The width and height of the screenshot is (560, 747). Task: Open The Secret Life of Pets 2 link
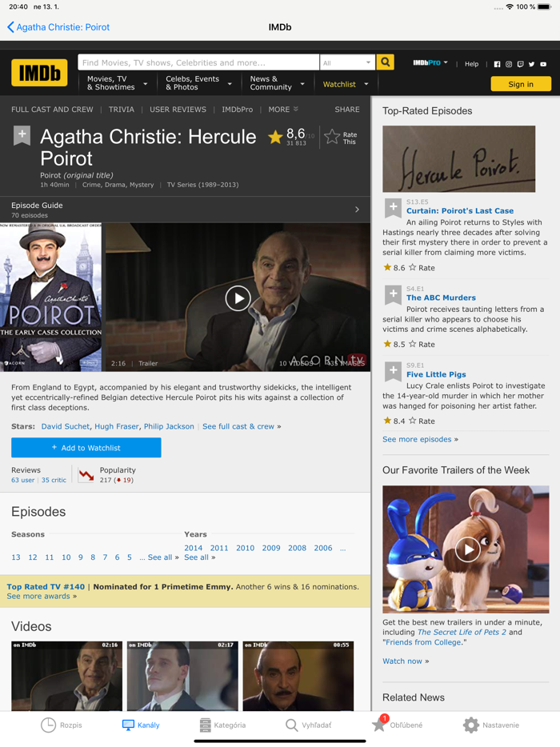click(x=462, y=632)
